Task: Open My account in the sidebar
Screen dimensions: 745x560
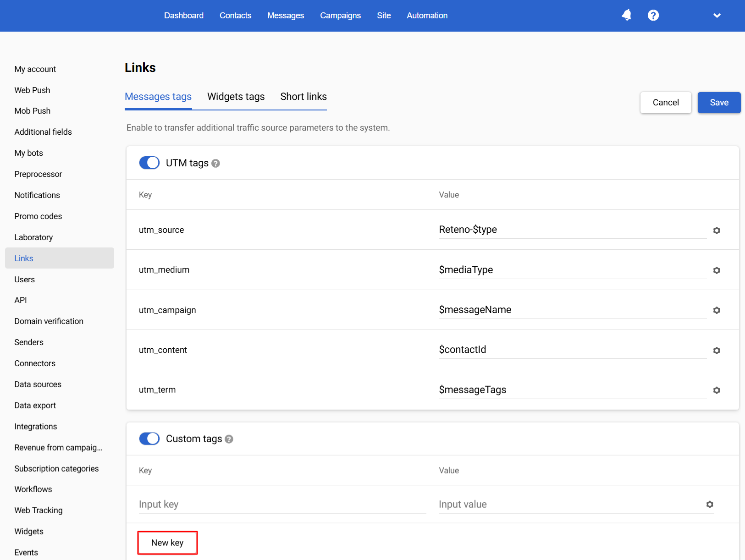Action: coord(35,69)
